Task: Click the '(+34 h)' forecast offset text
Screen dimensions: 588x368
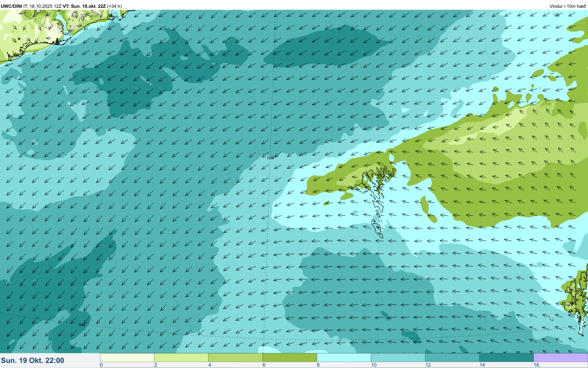Action: [115, 6]
